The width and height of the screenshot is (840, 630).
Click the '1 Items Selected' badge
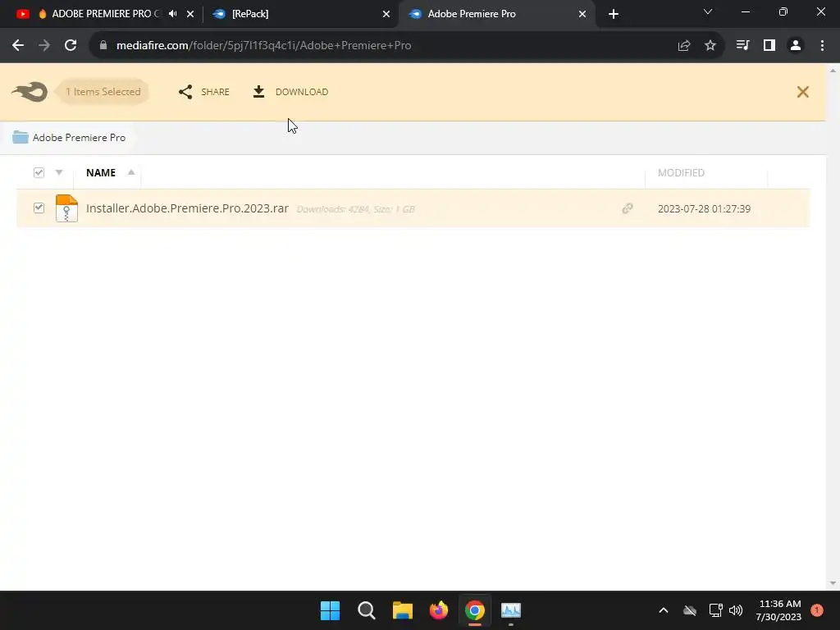pyautogui.click(x=103, y=92)
